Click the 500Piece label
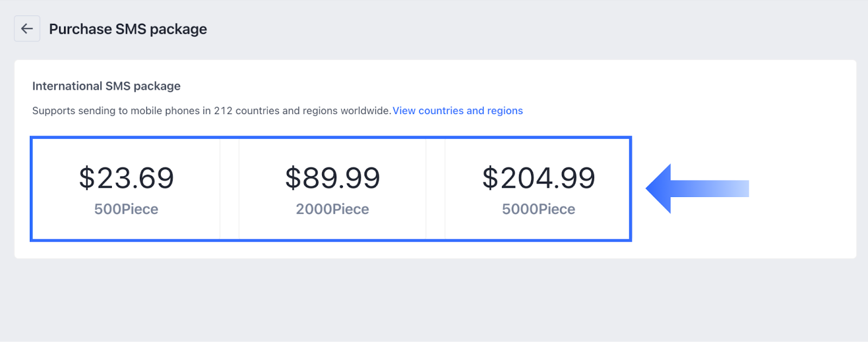The height and width of the screenshot is (342, 868). 126,209
